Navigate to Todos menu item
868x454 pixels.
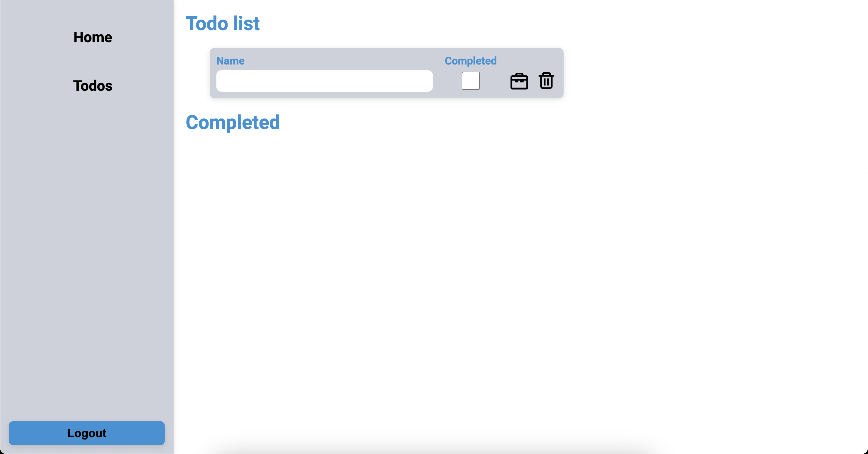point(93,86)
